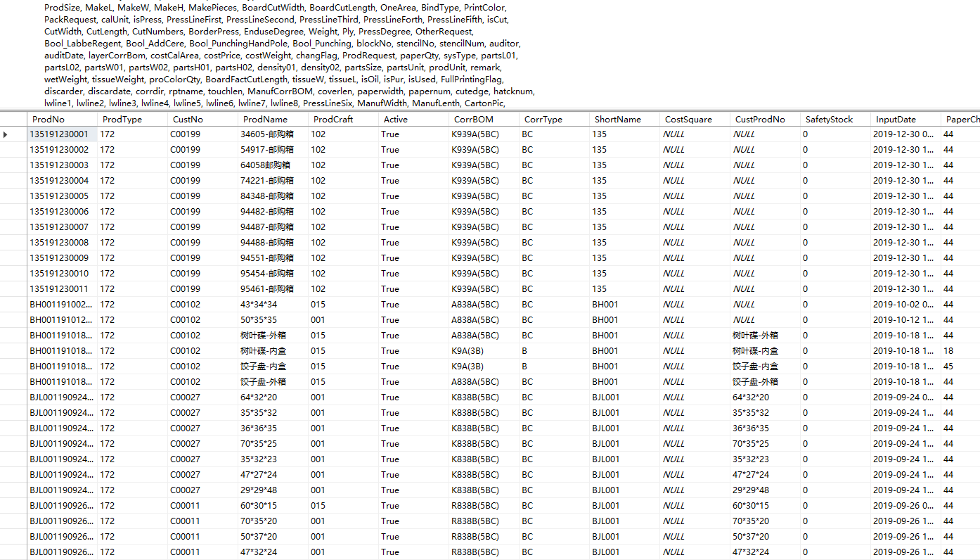Click the CustNo column header
The width and height of the screenshot is (980, 560).
click(202, 119)
